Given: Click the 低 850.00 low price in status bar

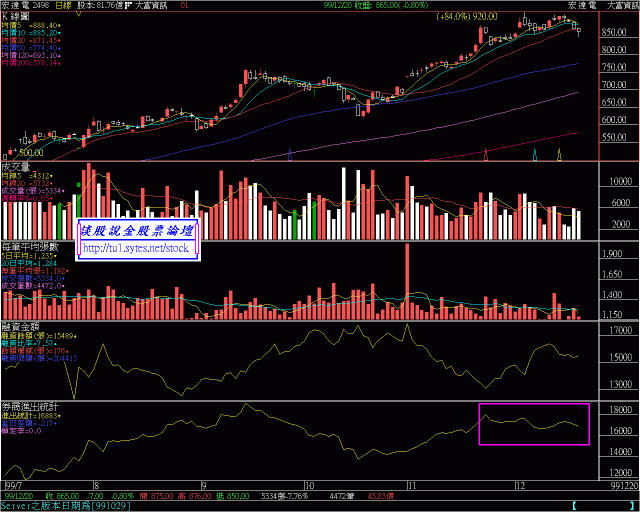Looking at the screenshot, I should [233, 496].
